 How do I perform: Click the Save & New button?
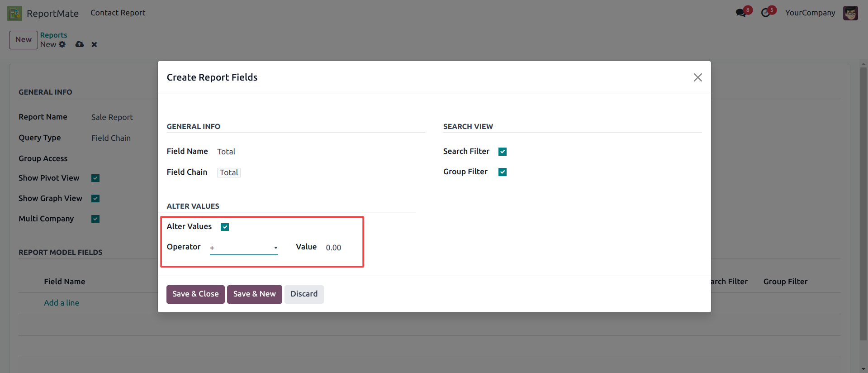pyautogui.click(x=254, y=294)
